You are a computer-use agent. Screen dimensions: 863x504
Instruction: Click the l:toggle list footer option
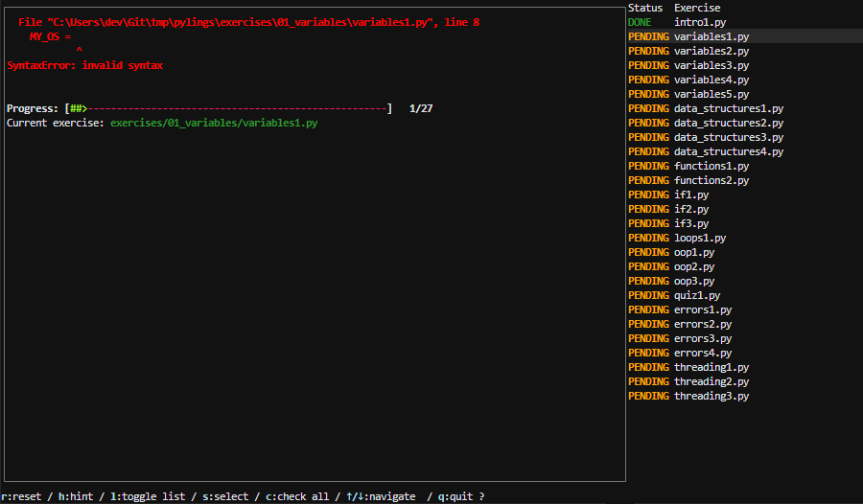click(148, 496)
